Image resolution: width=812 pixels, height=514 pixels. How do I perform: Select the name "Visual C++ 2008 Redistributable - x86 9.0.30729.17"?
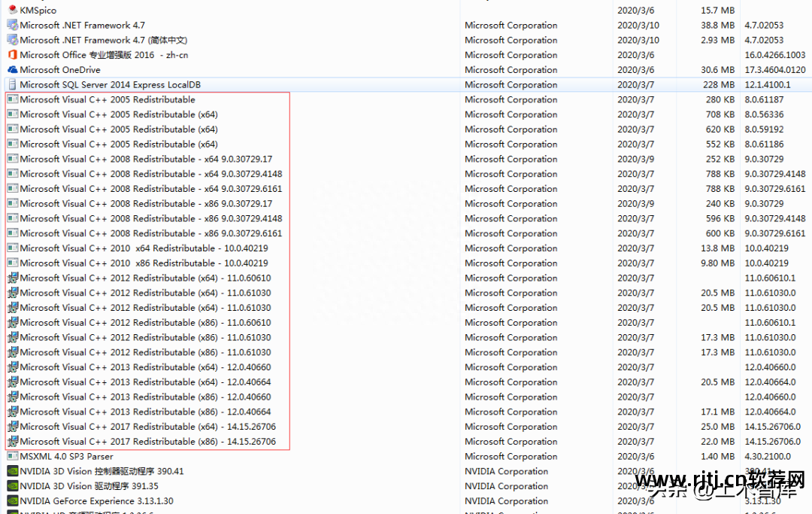146,204
